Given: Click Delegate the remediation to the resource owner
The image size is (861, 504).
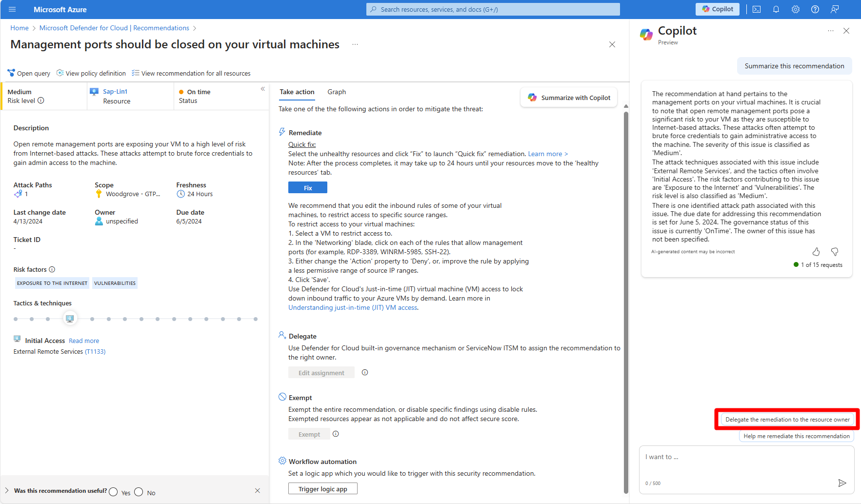Looking at the screenshot, I should [x=787, y=420].
